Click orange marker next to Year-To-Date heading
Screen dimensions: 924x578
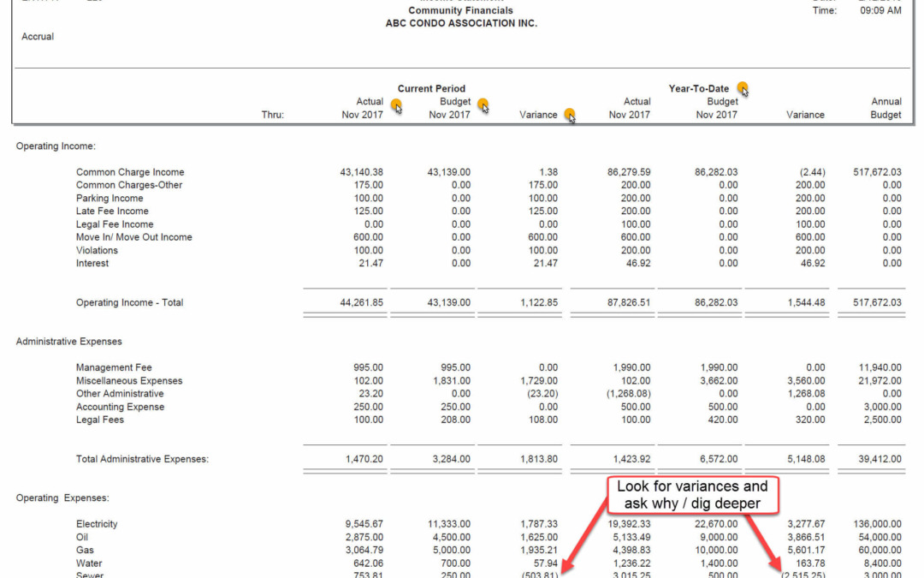tap(743, 88)
